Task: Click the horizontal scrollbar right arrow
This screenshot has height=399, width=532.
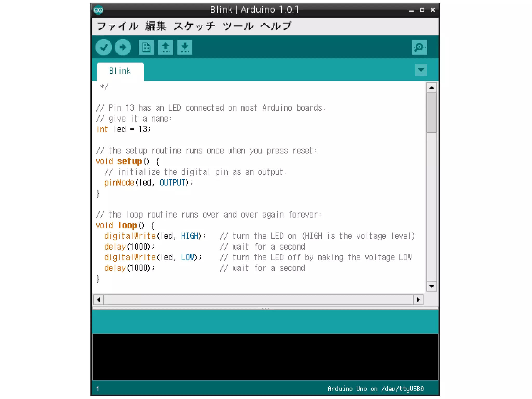Action: (418, 300)
